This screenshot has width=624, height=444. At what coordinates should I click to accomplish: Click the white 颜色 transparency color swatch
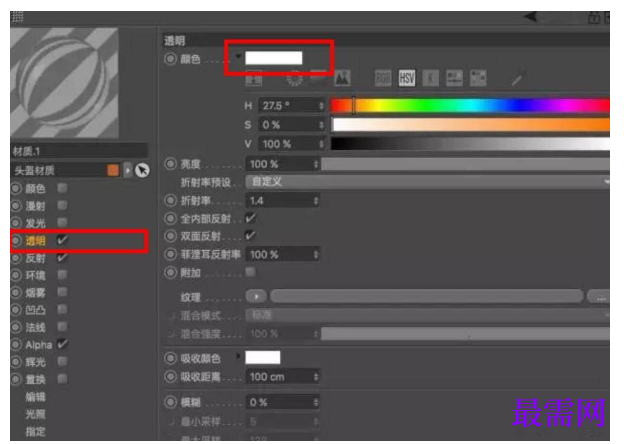pos(274,58)
